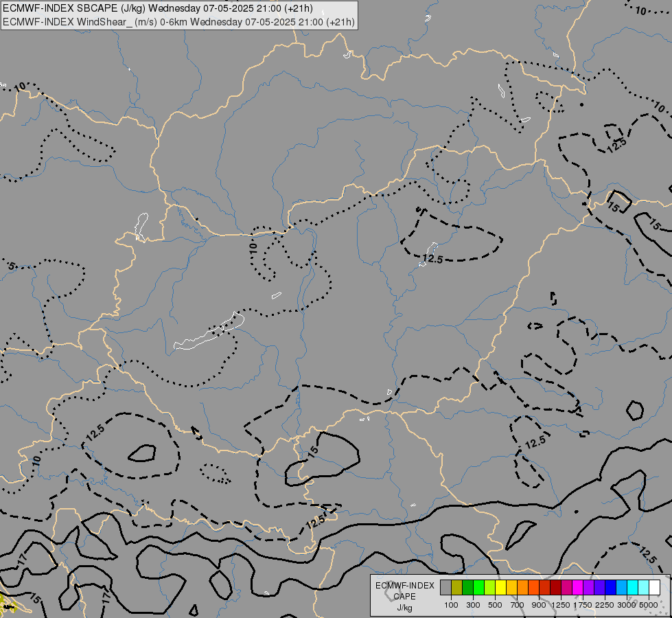Select the bright magenta legend swatch

(x=577, y=587)
